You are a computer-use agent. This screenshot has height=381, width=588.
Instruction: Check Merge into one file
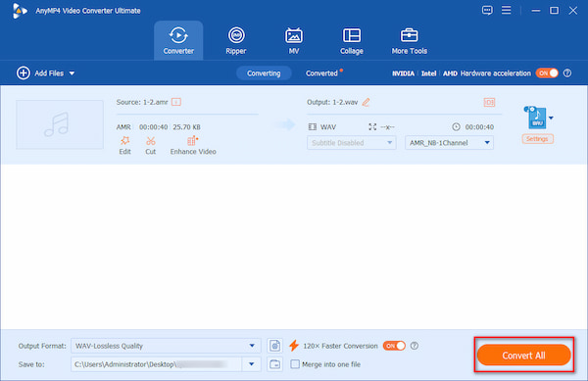point(295,364)
